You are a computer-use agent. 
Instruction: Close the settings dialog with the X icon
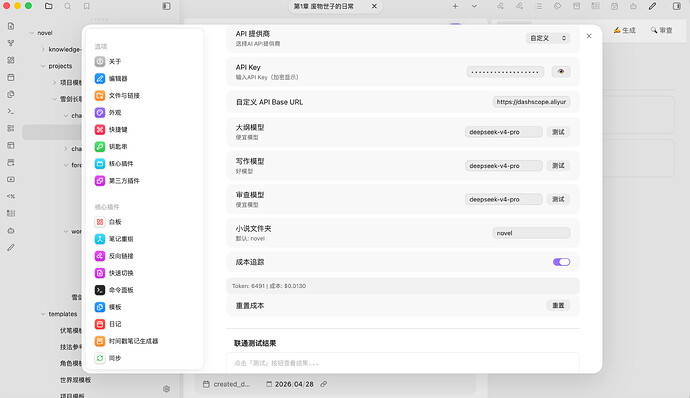[x=589, y=36]
